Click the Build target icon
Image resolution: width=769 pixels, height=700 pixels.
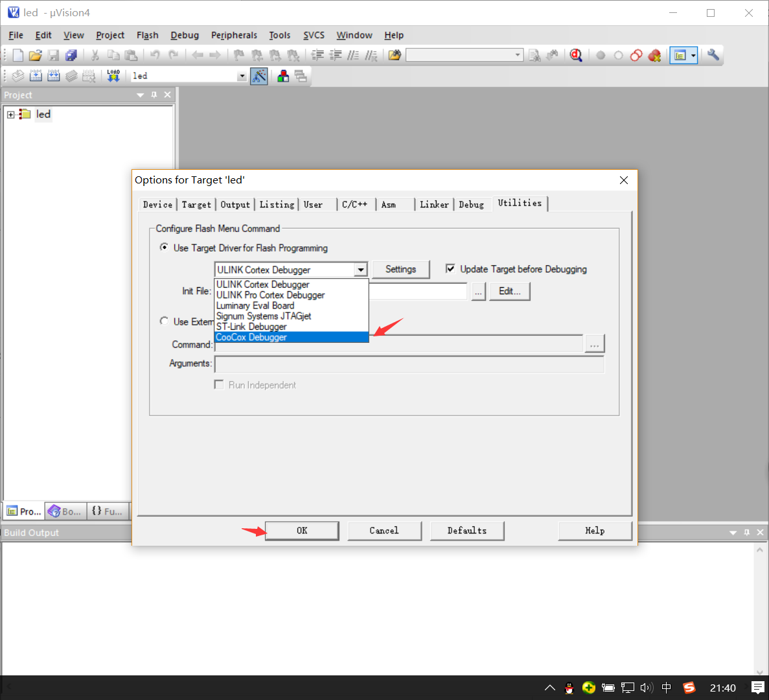36,76
